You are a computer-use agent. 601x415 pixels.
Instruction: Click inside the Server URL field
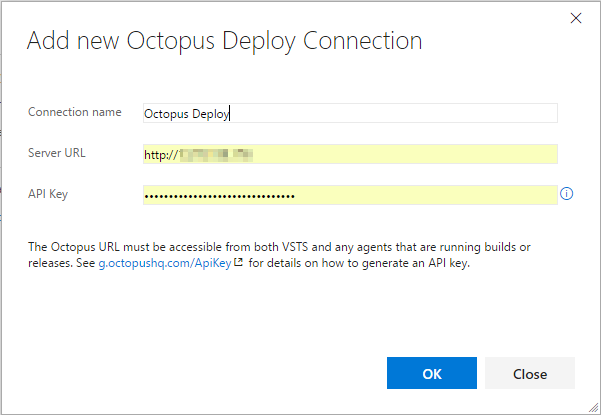[x=350, y=154]
